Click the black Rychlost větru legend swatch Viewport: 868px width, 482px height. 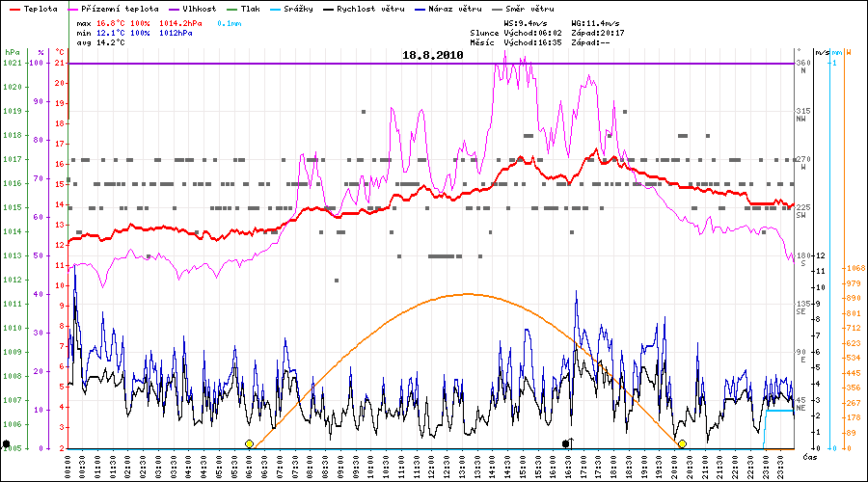click(328, 10)
